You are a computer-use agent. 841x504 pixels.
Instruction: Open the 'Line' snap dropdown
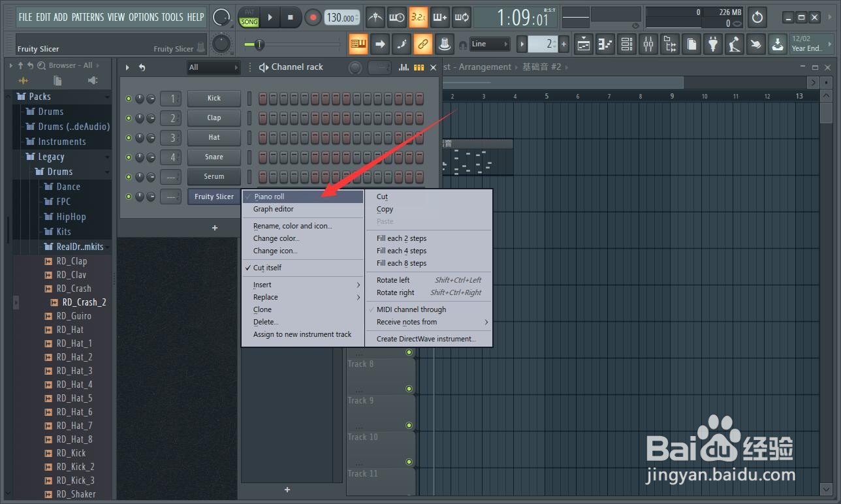tap(488, 44)
